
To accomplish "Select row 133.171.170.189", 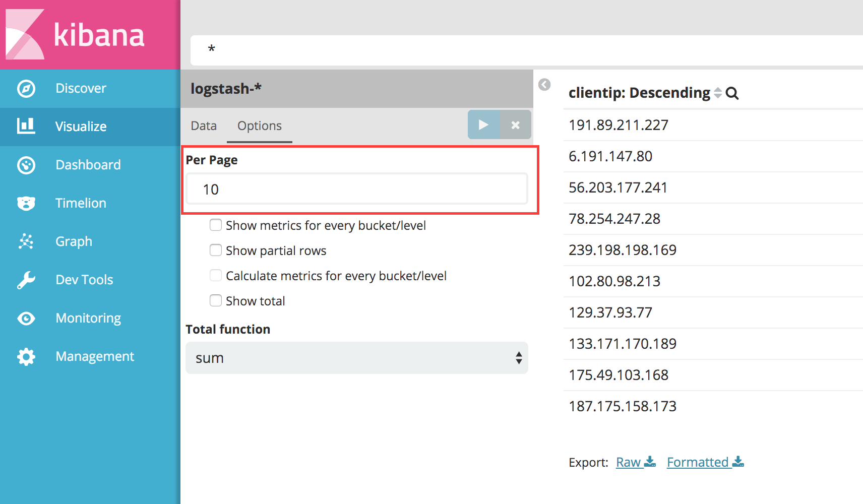I will pyautogui.click(x=713, y=344).
